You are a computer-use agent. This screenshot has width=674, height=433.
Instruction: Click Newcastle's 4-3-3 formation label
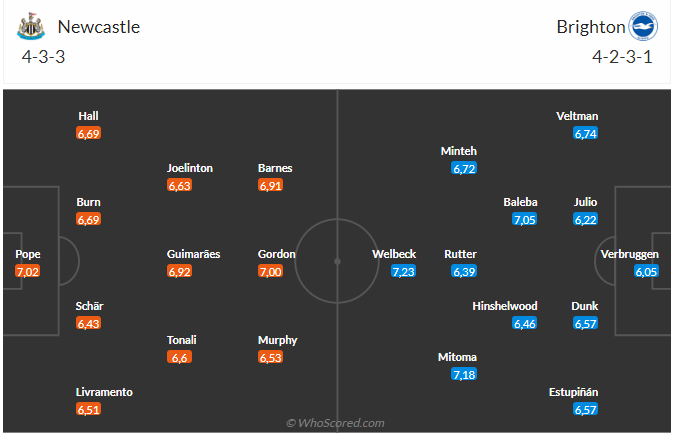pos(45,57)
